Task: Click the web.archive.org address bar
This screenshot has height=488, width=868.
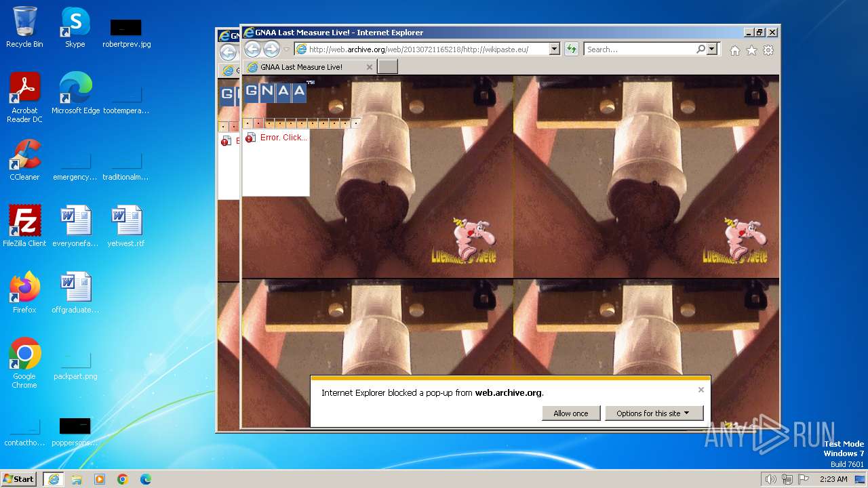Action: click(421, 49)
